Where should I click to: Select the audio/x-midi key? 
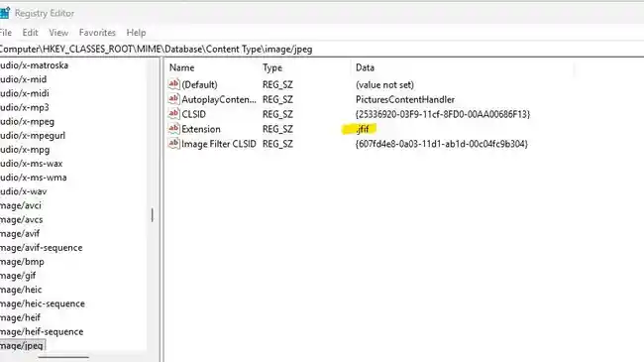point(24,93)
